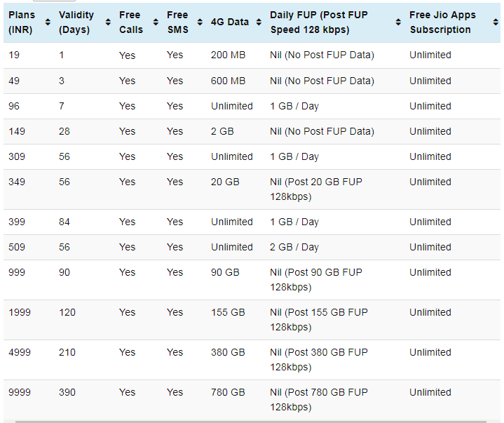Click the 149 plan price cell
This screenshot has width=504, height=423.
click(x=17, y=131)
